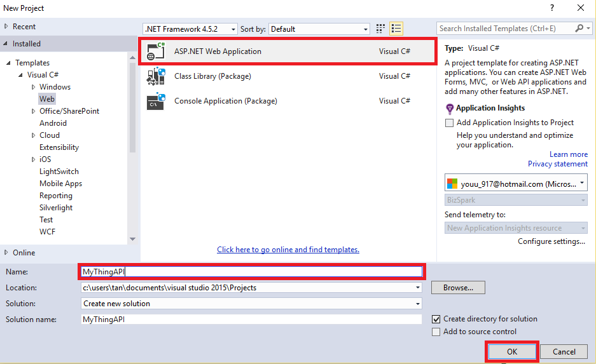Enable Add Application Insights to Project
This screenshot has width=596, height=364.
click(x=450, y=123)
